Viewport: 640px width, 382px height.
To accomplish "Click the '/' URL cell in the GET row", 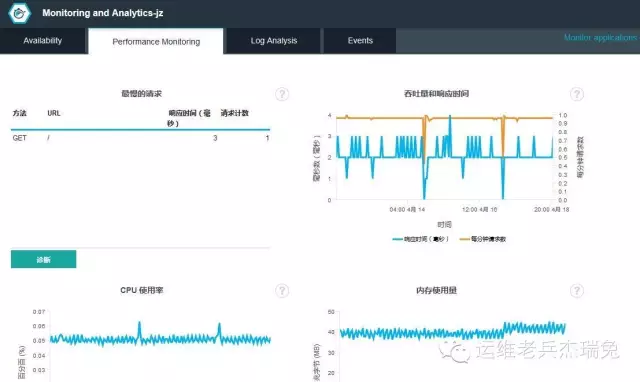I will pos(49,138).
